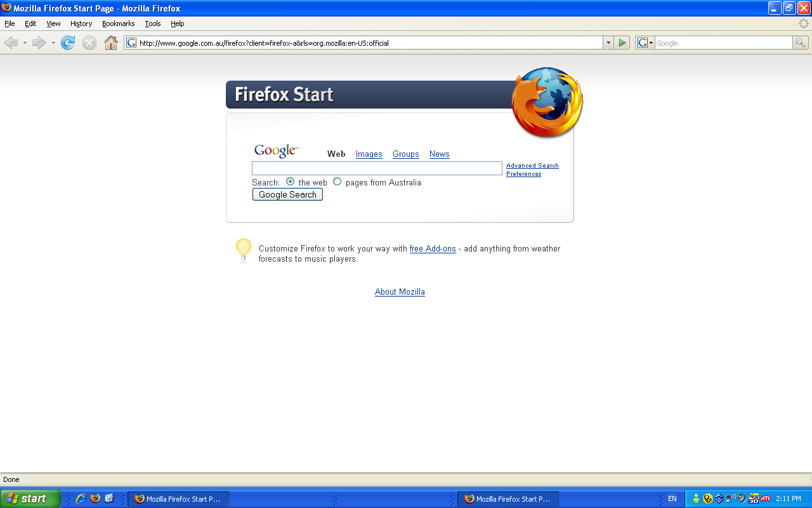This screenshot has width=812, height=508.
Task: Go back with the Back arrow
Action: [11, 43]
